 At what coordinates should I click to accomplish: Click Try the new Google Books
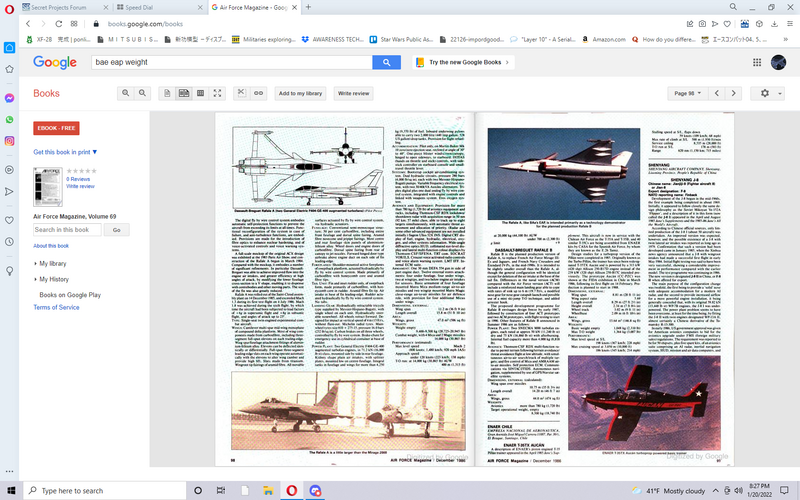(x=463, y=62)
